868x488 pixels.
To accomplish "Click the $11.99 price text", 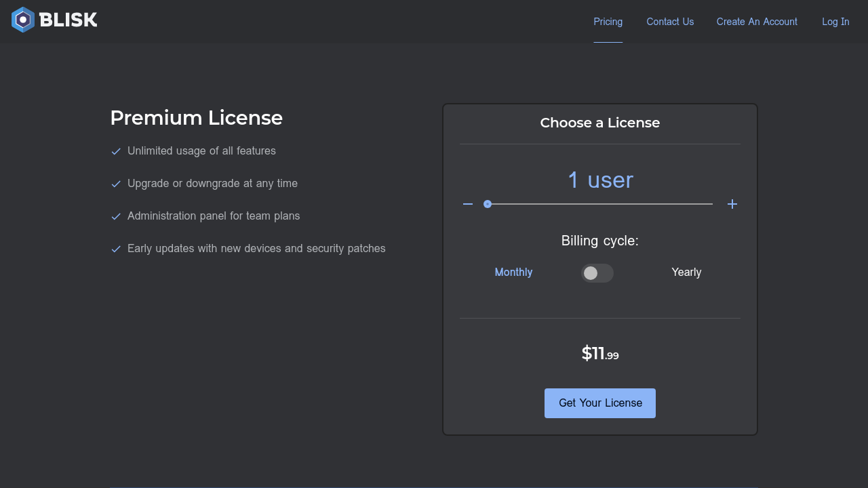I will tap(600, 353).
